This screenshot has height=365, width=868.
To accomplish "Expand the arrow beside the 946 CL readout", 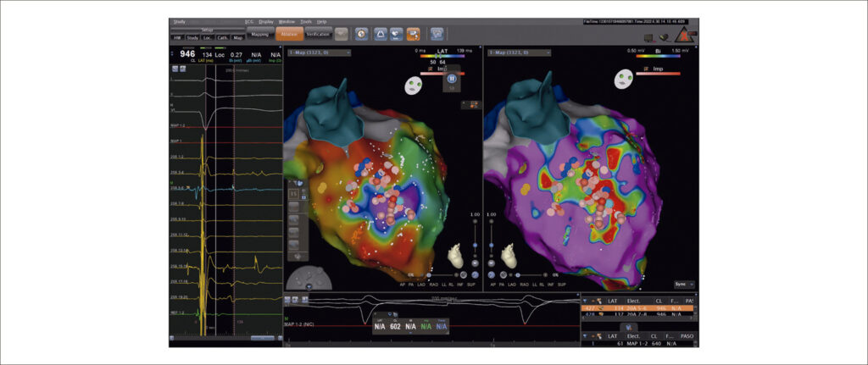I will pos(172,53).
